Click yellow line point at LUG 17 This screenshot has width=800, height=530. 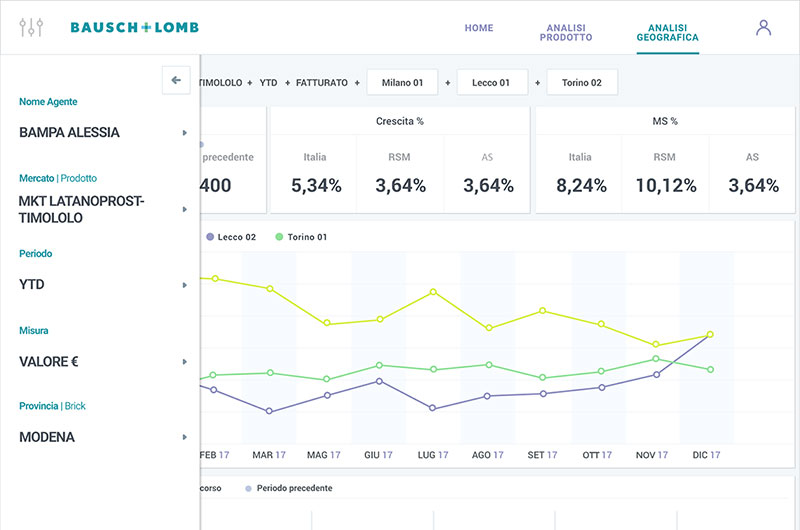click(433, 292)
